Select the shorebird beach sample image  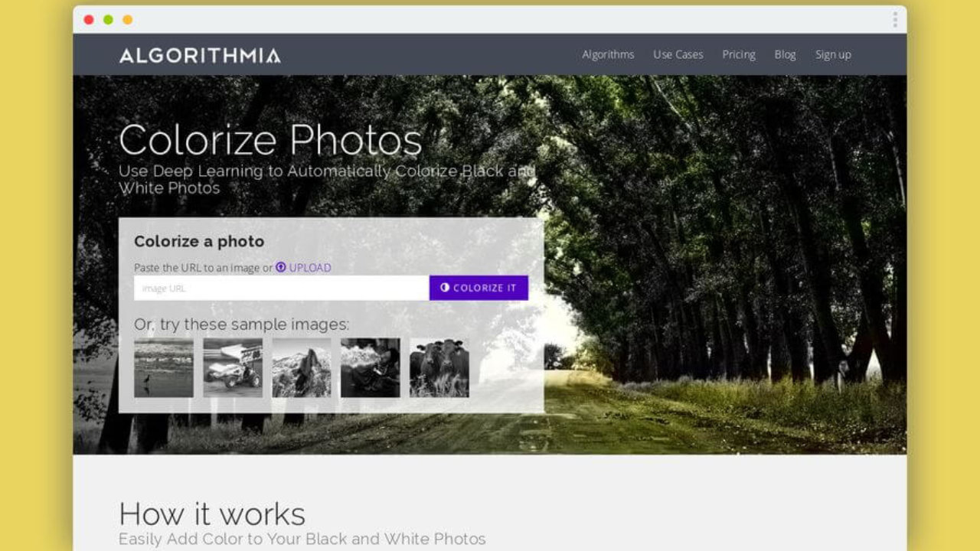164,367
